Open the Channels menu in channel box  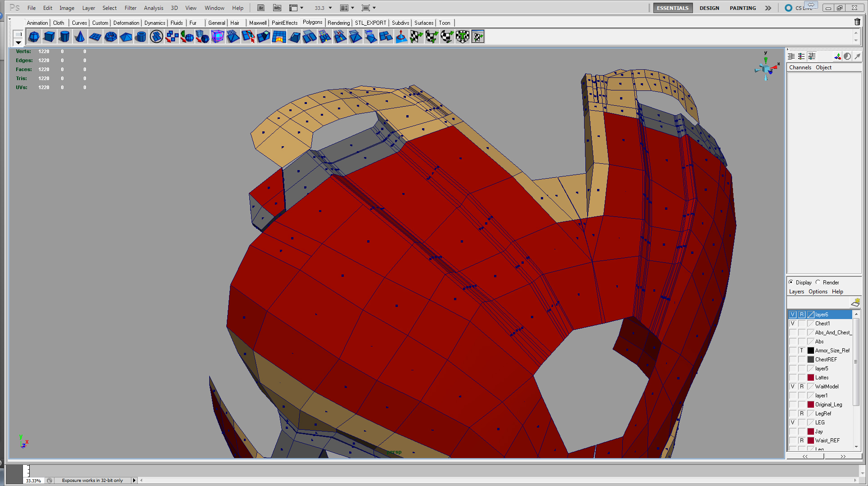(x=800, y=67)
